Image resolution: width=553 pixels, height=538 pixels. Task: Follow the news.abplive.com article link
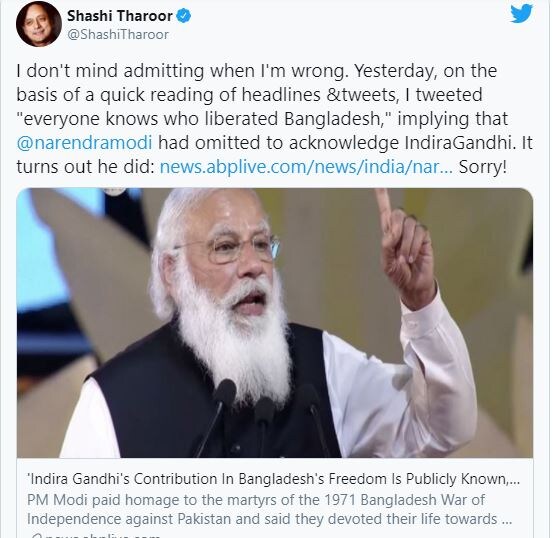[306, 167]
